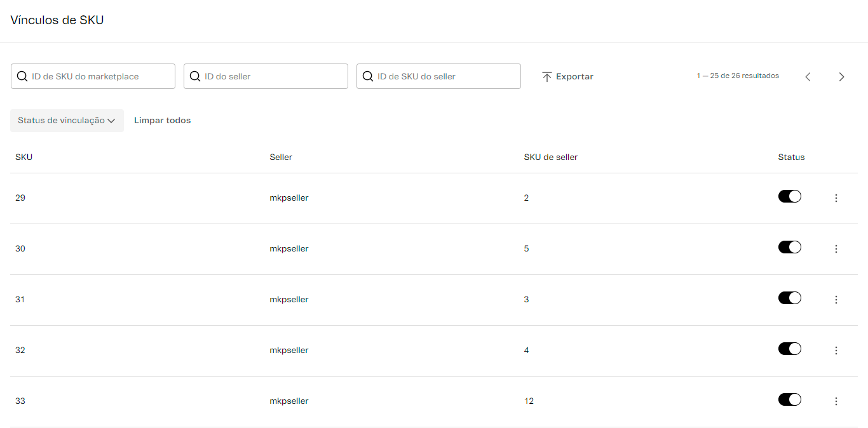
Task: Switch off the status toggle for SKU 30
Action: point(789,248)
